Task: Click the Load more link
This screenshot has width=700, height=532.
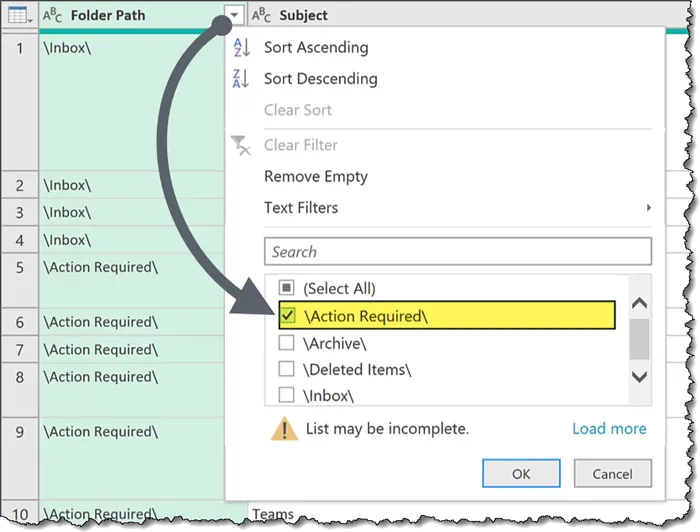Action: [609, 429]
